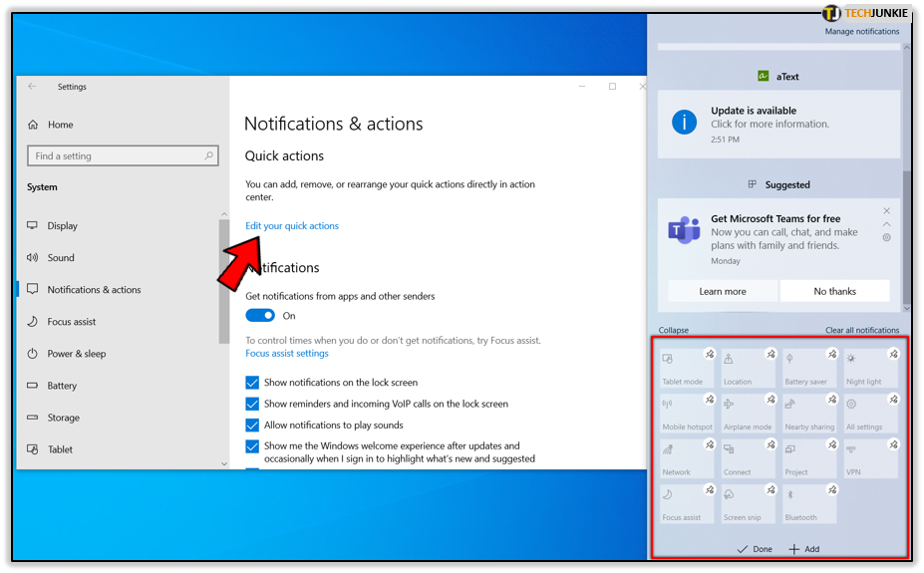Image resolution: width=924 pixels, height=573 pixels.
Task: Collapse the quick actions panel
Action: [674, 330]
